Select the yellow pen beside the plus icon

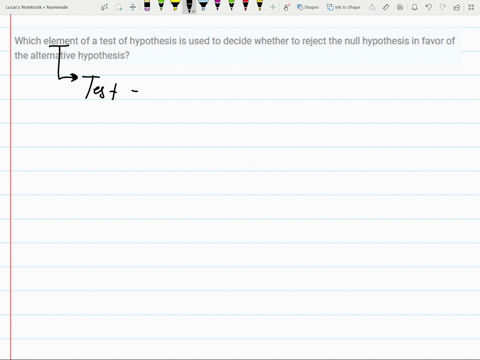coord(259,6)
